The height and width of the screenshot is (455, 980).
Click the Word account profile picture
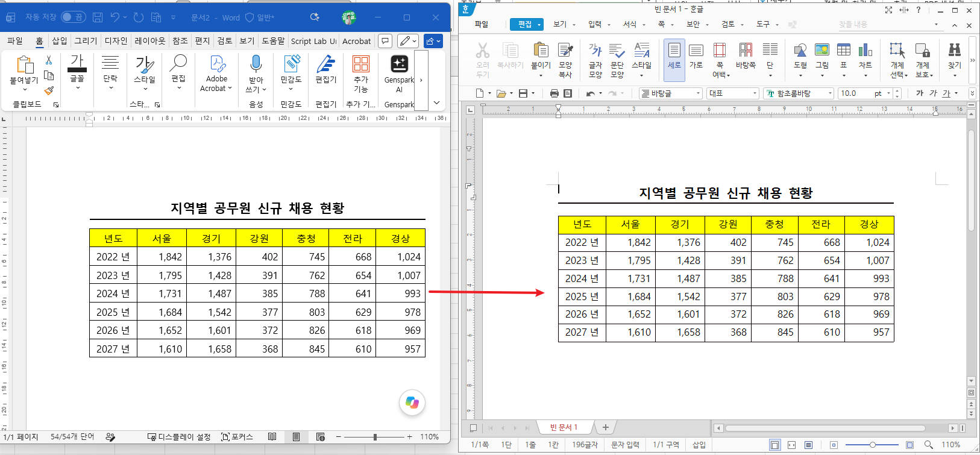348,17
